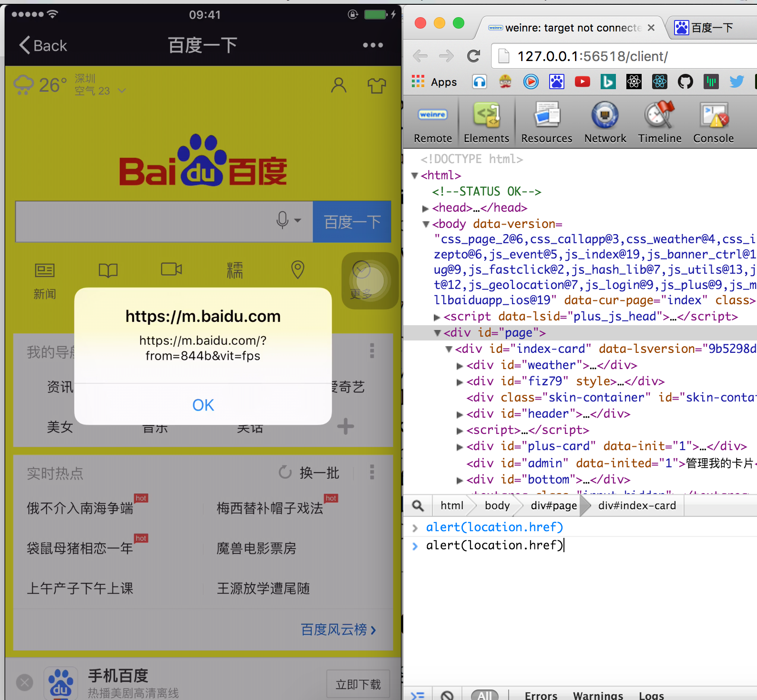Image resolution: width=757 pixels, height=700 pixels.
Task: Open options dots for 实时热点 card
Action: [x=372, y=472]
